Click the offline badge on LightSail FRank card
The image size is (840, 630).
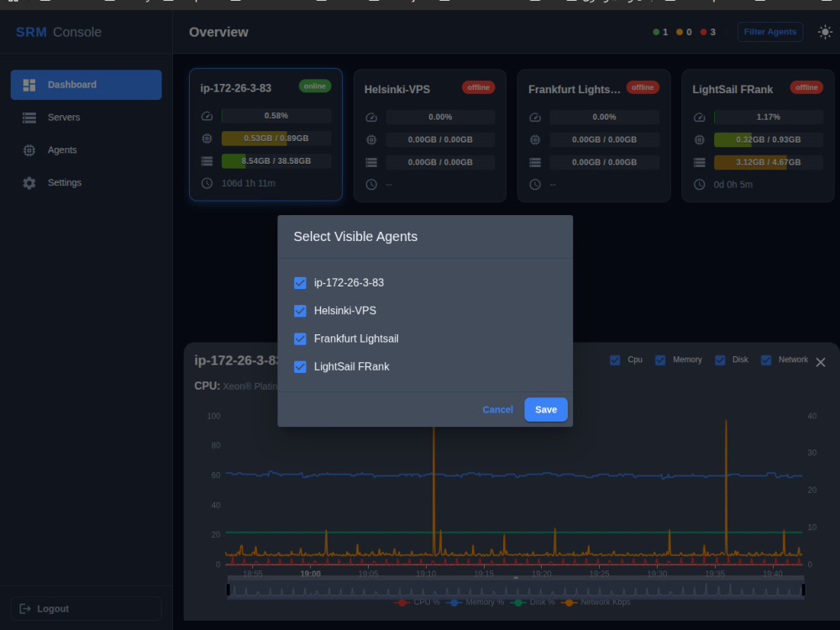(806, 87)
